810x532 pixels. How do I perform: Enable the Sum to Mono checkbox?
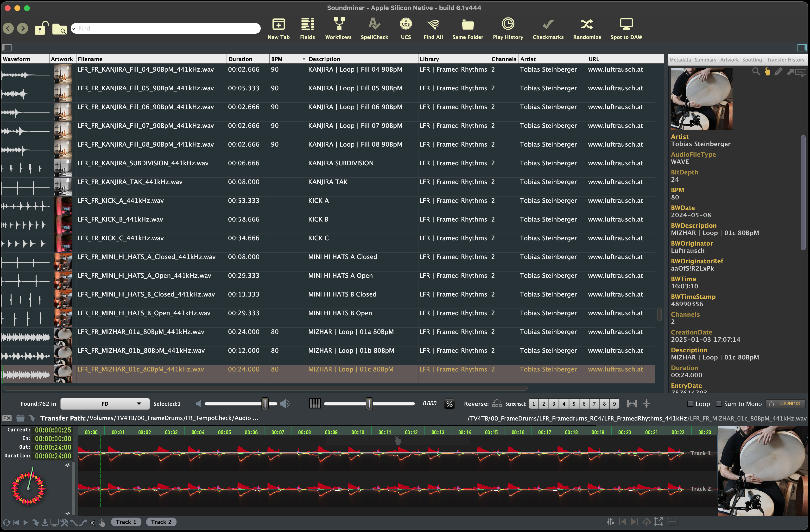tap(719, 403)
